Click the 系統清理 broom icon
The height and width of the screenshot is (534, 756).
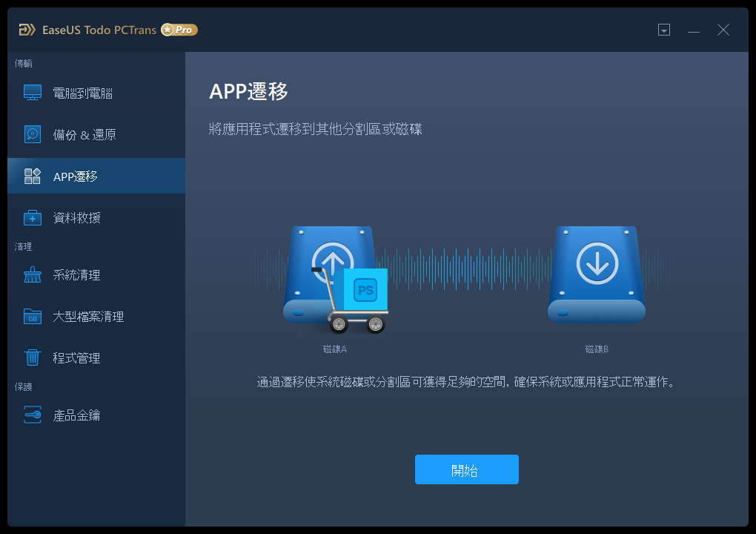coord(33,274)
